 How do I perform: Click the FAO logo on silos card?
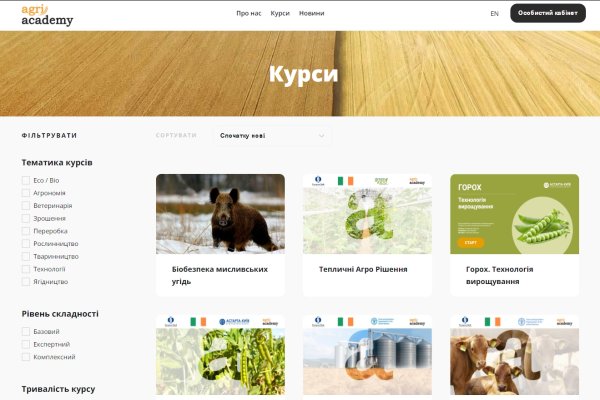tap(383, 322)
